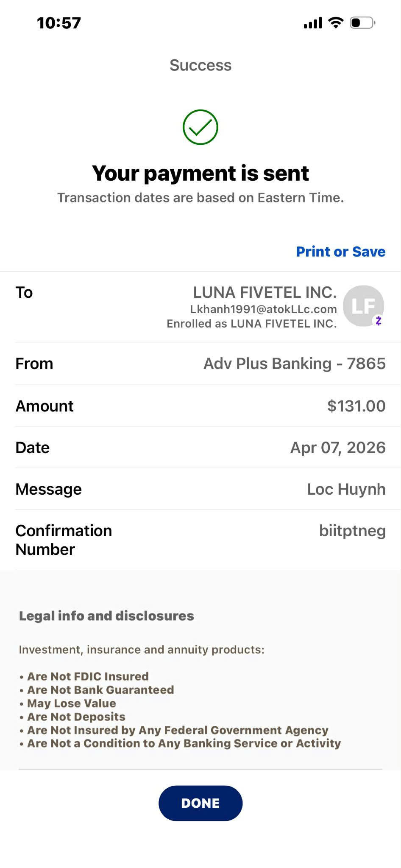Tap the Are Not FDIC Insured disclosure line
This screenshot has width=401, height=868.
[84, 676]
